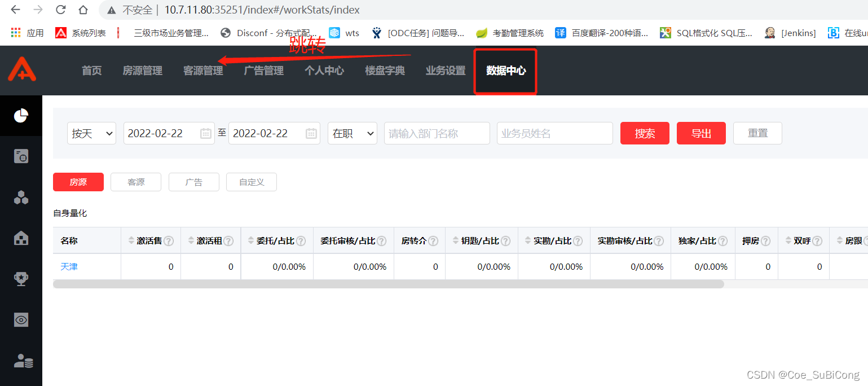Open the 天津 row link
This screenshot has height=386, width=868.
click(x=69, y=266)
